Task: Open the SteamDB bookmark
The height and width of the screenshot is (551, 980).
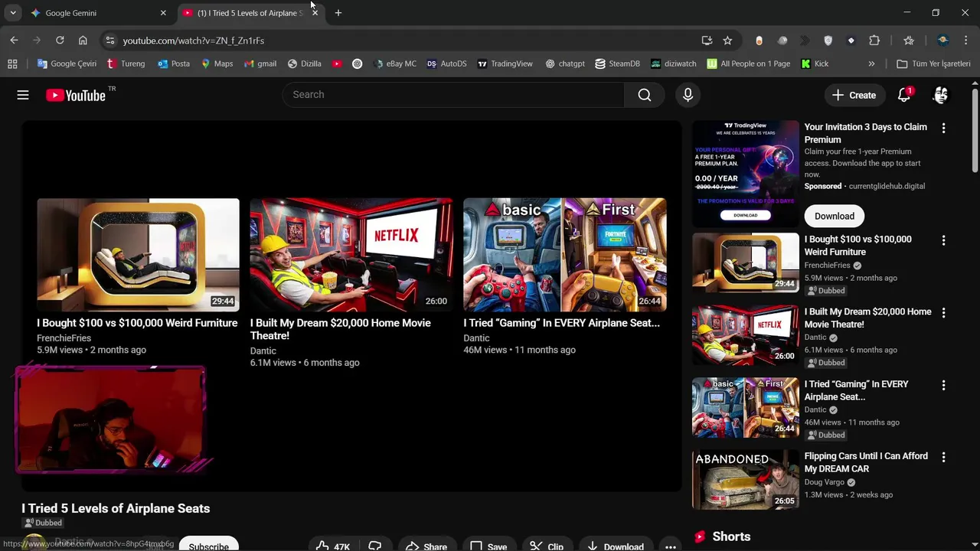Action: pyautogui.click(x=617, y=64)
